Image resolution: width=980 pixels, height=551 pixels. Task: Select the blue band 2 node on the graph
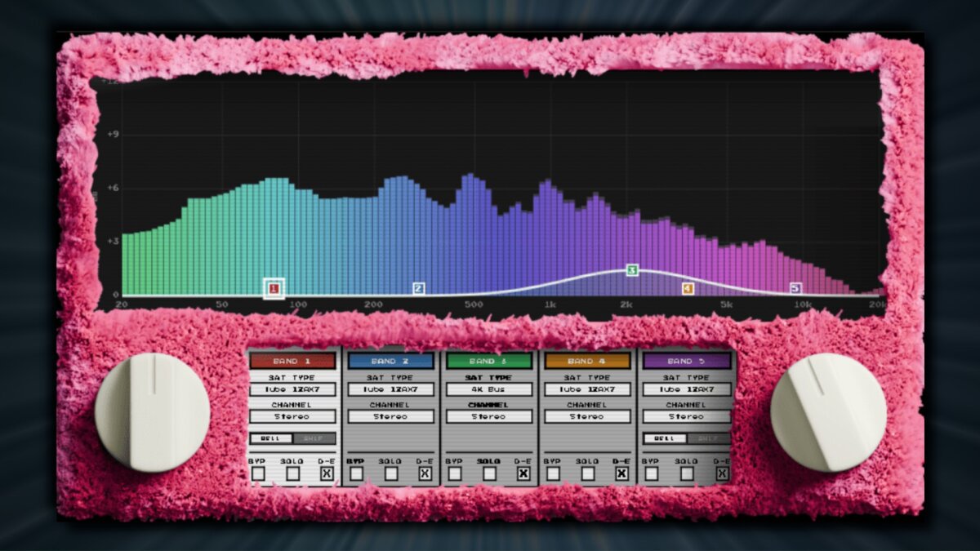(x=419, y=288)
